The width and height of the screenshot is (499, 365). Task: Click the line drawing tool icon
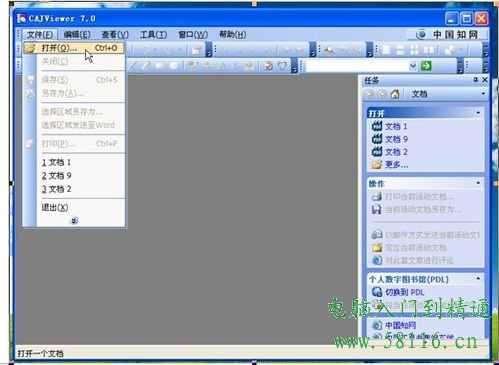[133, 65]
